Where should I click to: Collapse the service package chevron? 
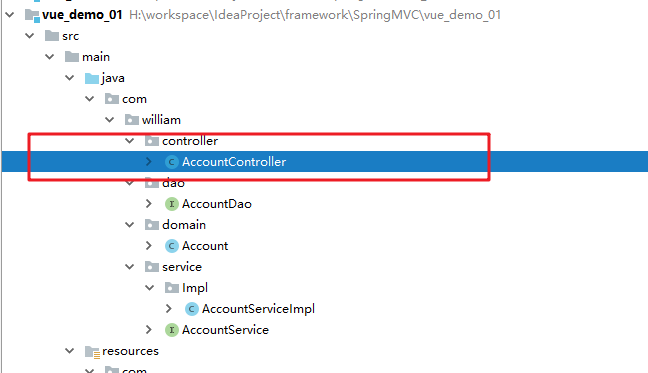coord(130,267)
